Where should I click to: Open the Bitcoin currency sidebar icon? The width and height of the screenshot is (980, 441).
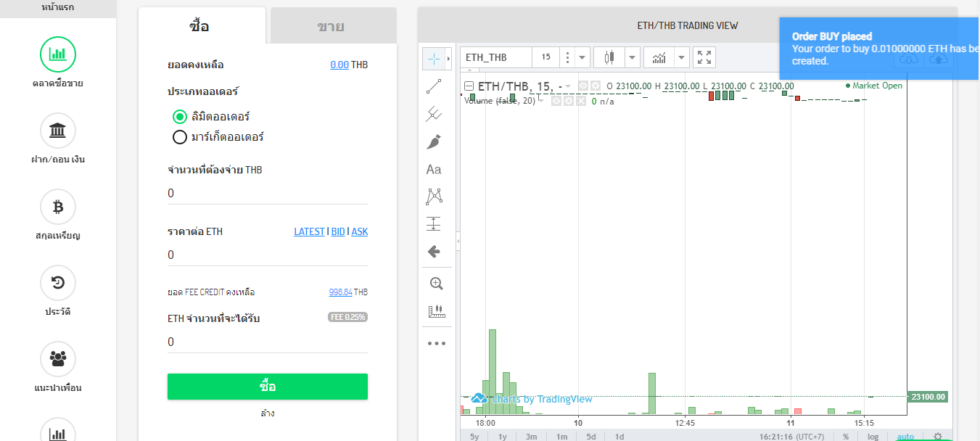pyautogui.click(x=58, y=207)
